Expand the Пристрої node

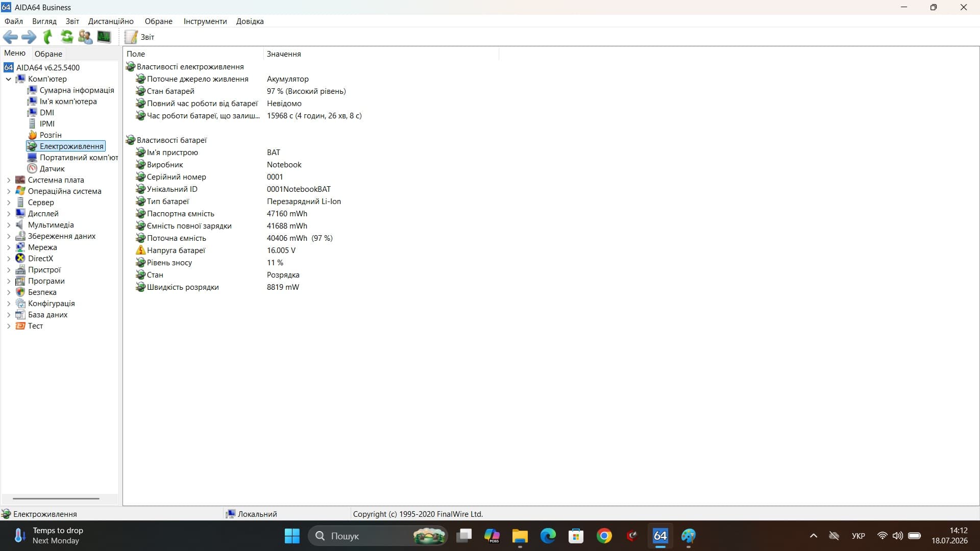[x=8, y=270]
